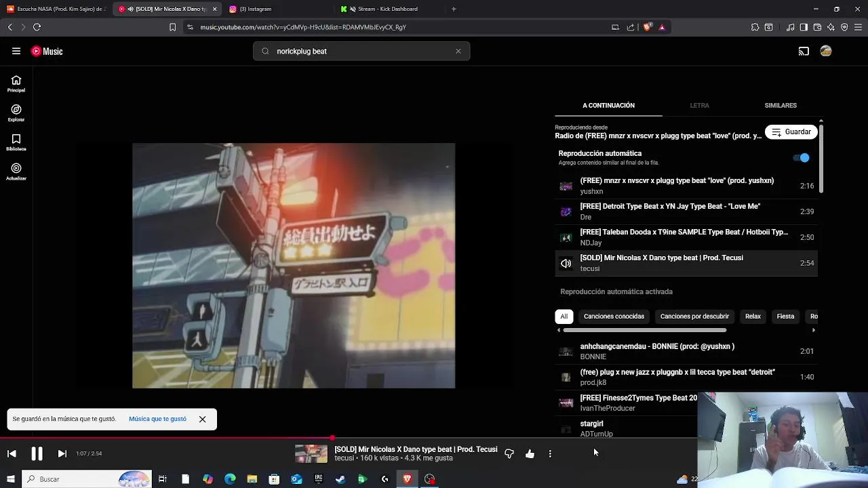Viewport: 868px width, 488px height.
Task: Go to Principal home section
Action: click(x=16, y=84)
